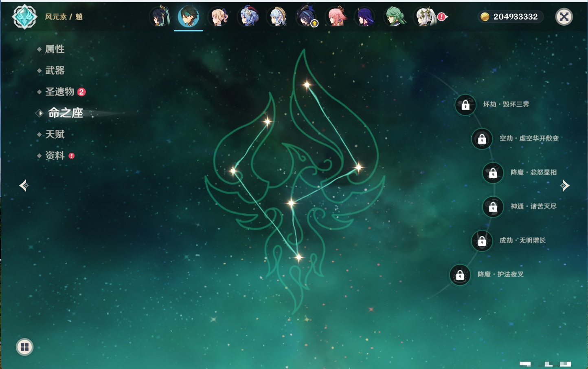Select the Xianyun character portrait
This screenshot has height=369, width=588.
point(159,17)
